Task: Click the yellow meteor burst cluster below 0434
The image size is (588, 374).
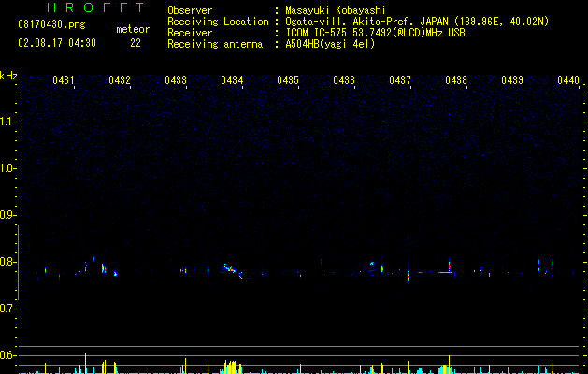Action: coord(231,367)
